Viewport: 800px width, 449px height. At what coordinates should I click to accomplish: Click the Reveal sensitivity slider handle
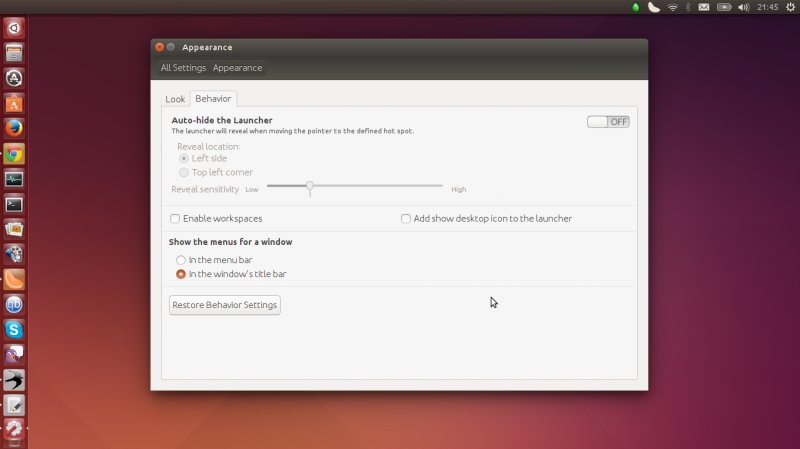tap(310, 186)
